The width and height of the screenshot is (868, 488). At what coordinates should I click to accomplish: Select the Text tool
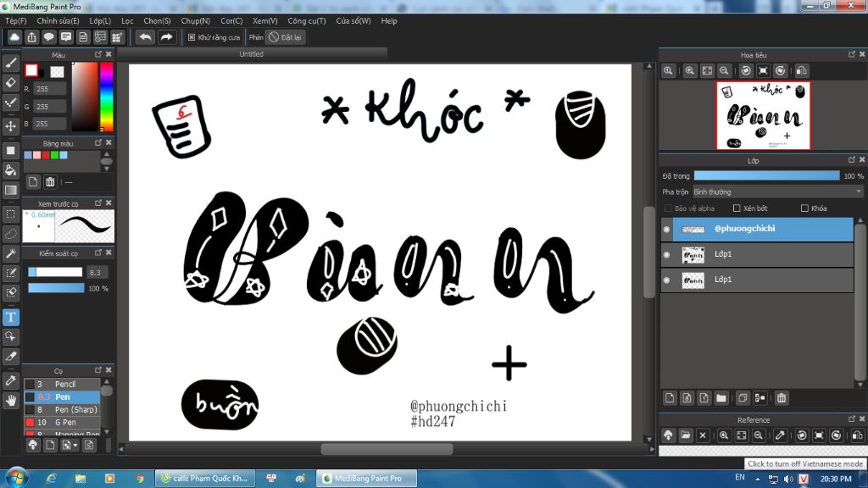pos(10,317)
